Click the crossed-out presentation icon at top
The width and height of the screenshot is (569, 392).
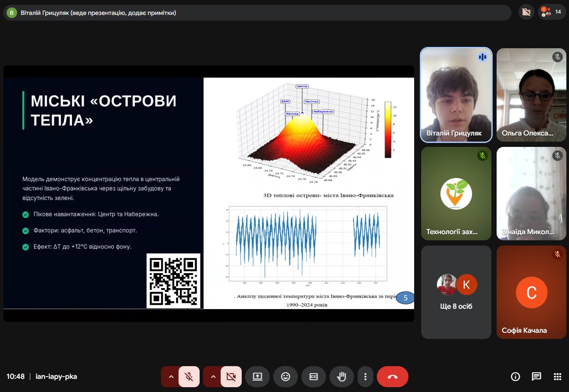click(x=526, y=12)
